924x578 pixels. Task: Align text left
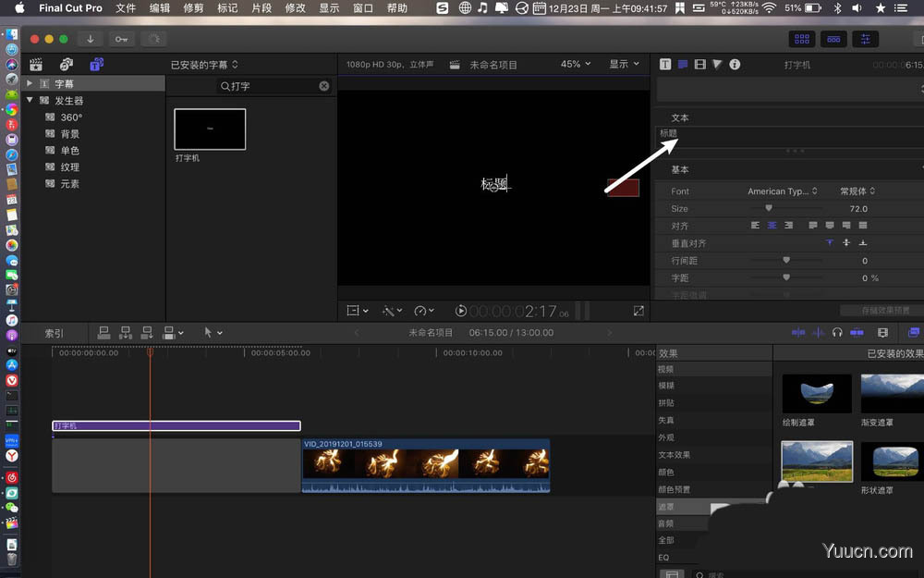tap(755, 226)
